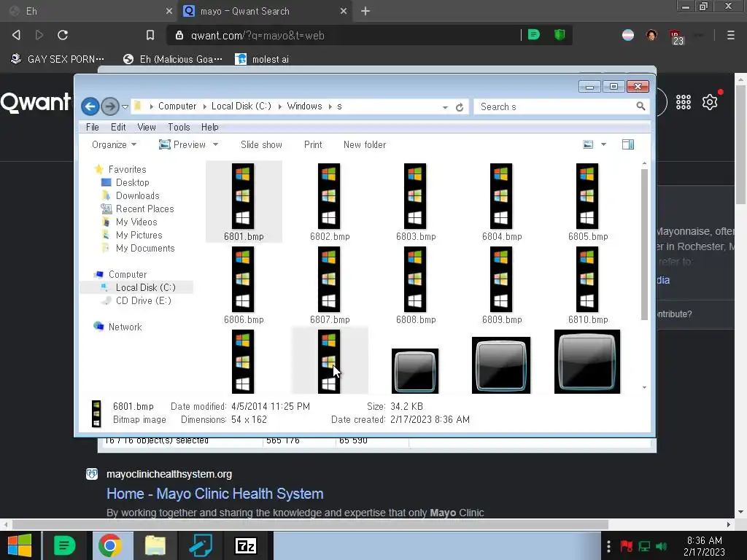Go forward in Explorer folder history
Screen dimensions: 747x560
(x=110, y=106)
